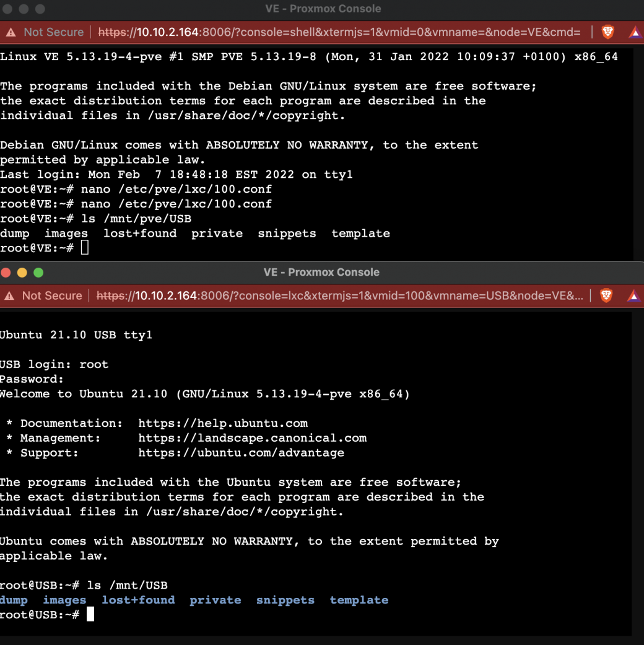Click the green zoom button on the bottom window
This screenshot has height=645, width=644.
pyautogui.click(x=37, y=272)
